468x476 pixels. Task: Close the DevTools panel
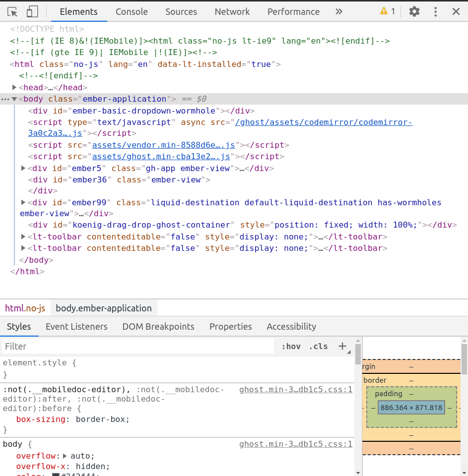[x=456, y=11]
